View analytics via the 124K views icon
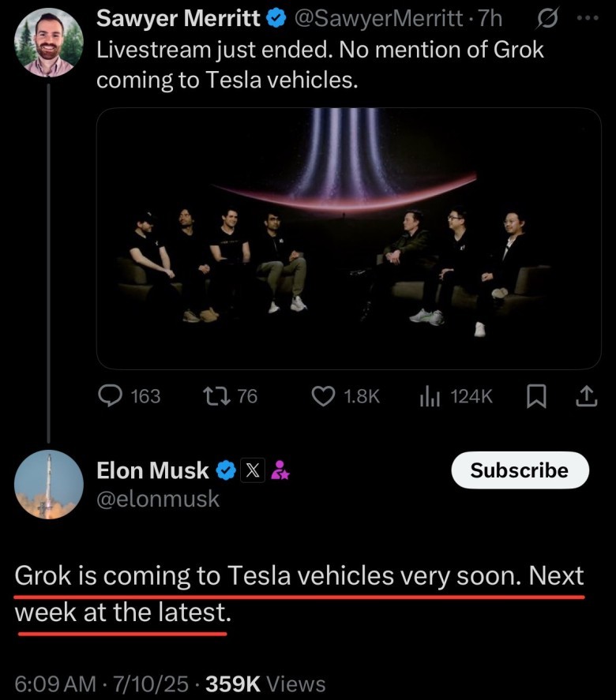The image size is (616, 700). coord(430,396)
